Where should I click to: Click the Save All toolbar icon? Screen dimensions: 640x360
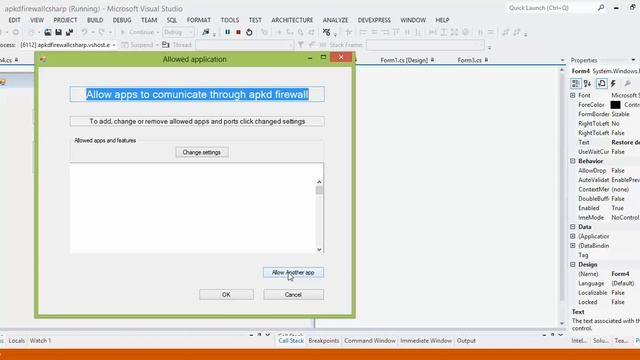[x=69, y=32]
